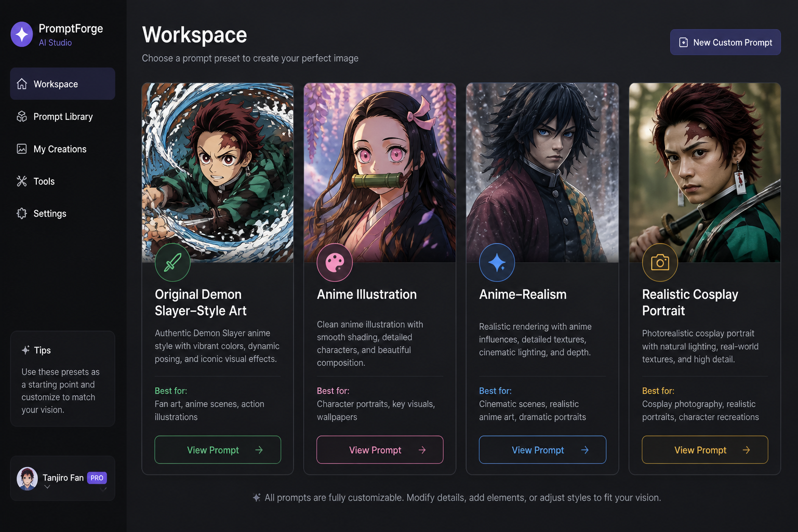This screenshot has height=532, width=798.
Task: Click the pink palette badge icon
Action: coord(335,263)
